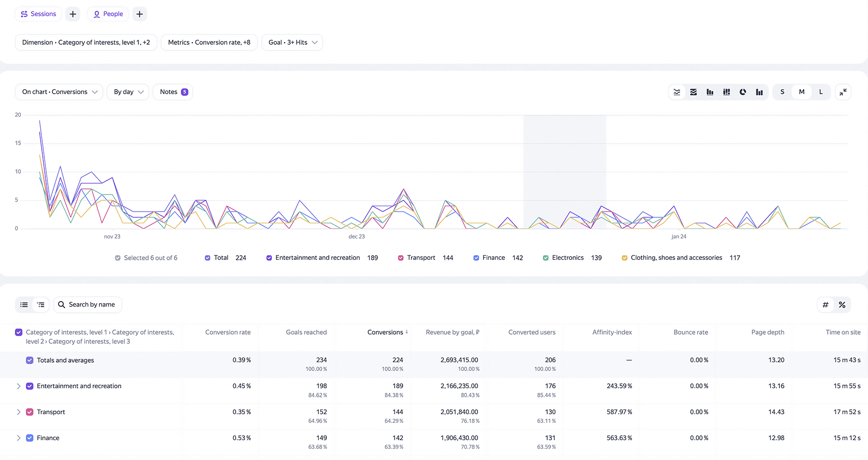Viewport: 868px width, 460px height.
Task: Expand Entertainment and recreation row
Action: click(x=18, y=386)
